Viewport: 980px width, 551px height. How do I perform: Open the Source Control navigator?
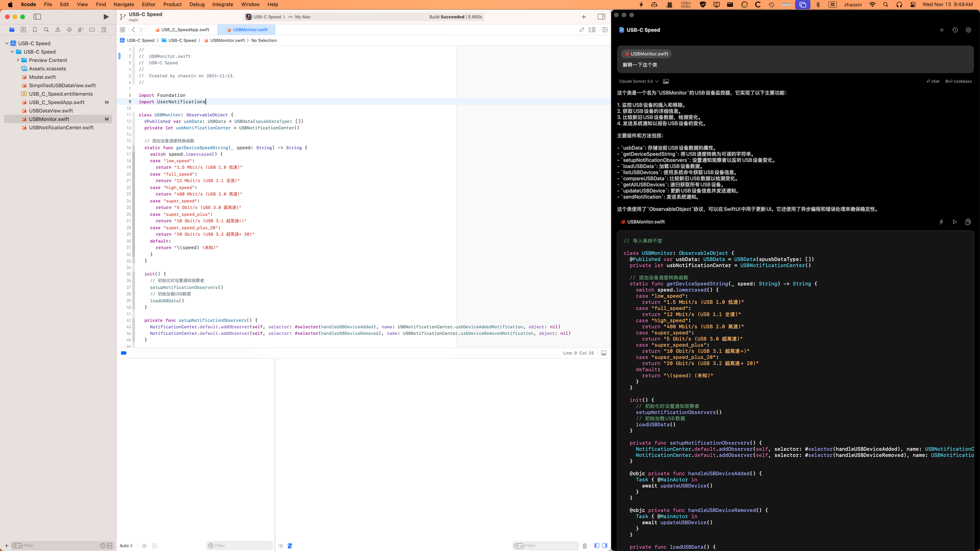click(23, 29)
